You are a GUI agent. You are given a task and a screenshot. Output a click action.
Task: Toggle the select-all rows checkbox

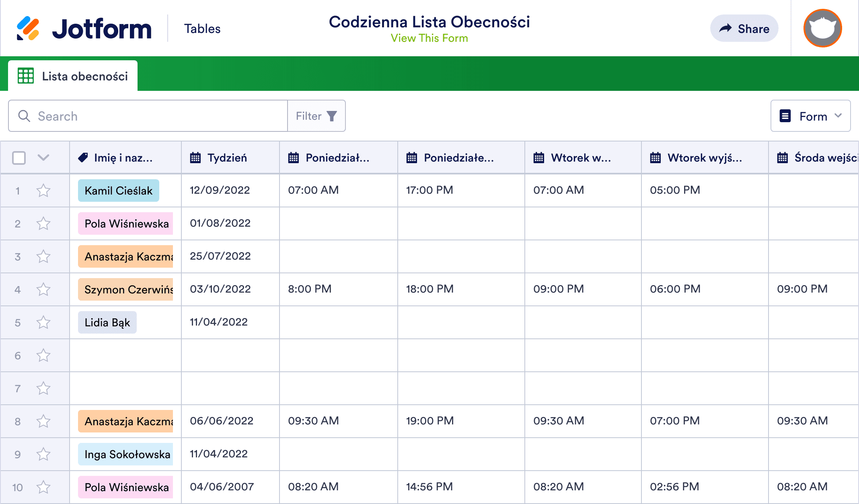(x=19, y=158)
